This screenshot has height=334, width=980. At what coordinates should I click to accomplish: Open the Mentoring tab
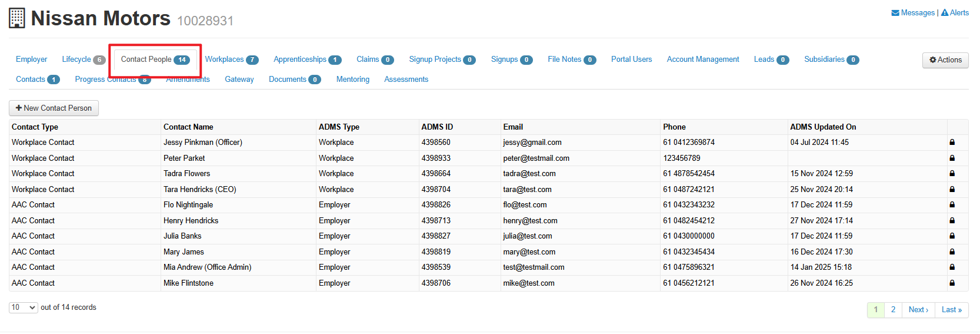pos(353,80)
